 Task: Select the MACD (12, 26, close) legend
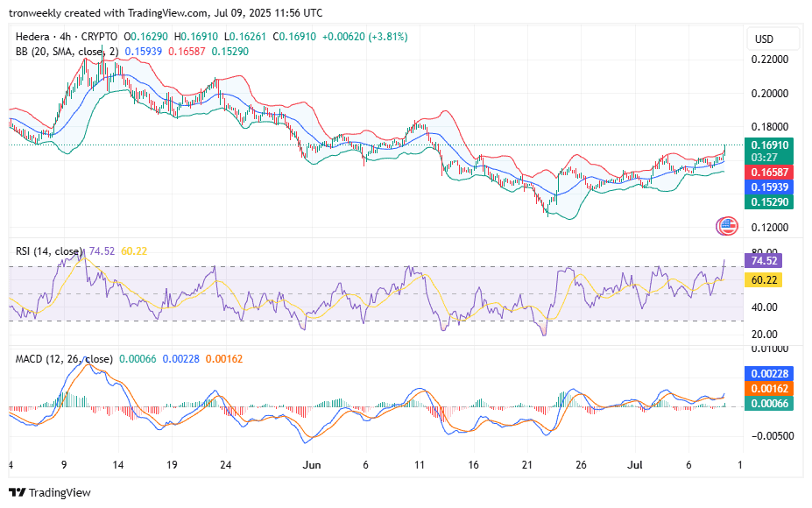coord(64,359)
